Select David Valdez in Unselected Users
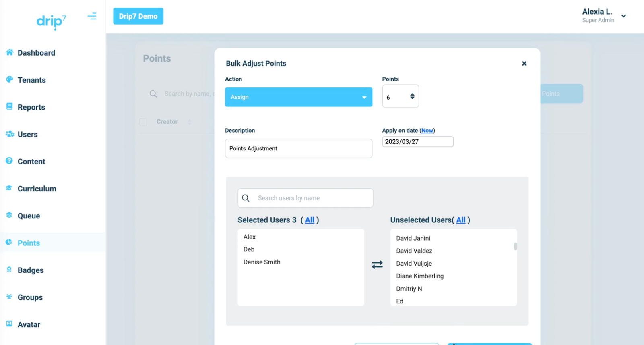 (x=414, y=251)
